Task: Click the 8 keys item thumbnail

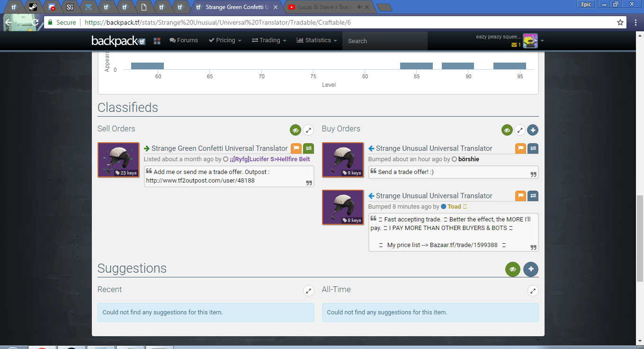Action: [343, 207]
